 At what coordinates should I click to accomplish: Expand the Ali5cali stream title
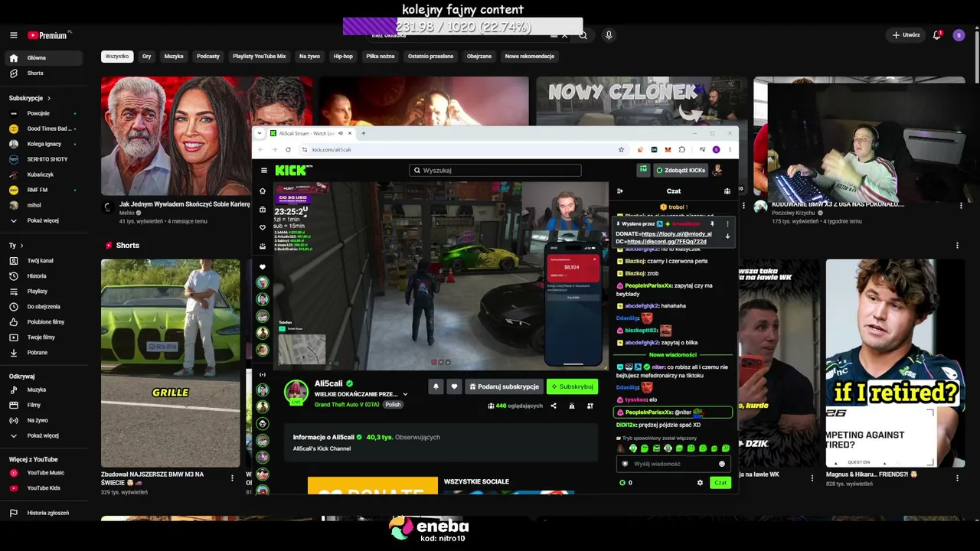click(405, 394)
